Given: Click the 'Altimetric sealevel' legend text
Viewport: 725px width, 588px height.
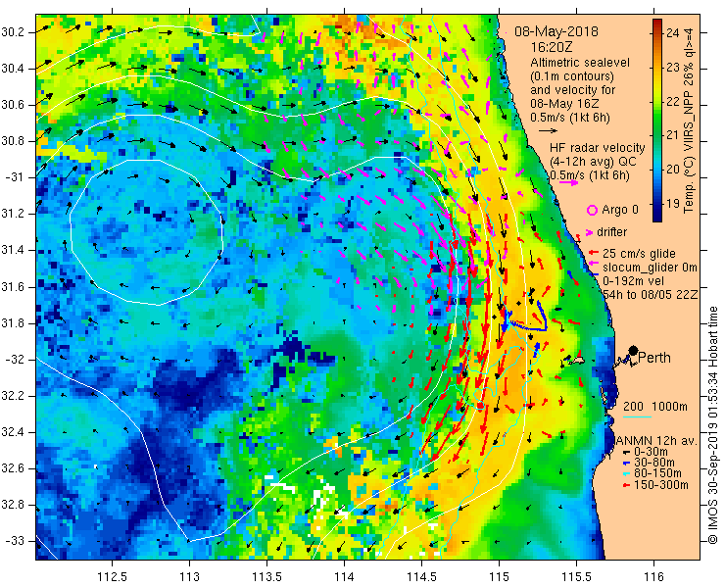Looking at the screenshot, I should (580, 63).
